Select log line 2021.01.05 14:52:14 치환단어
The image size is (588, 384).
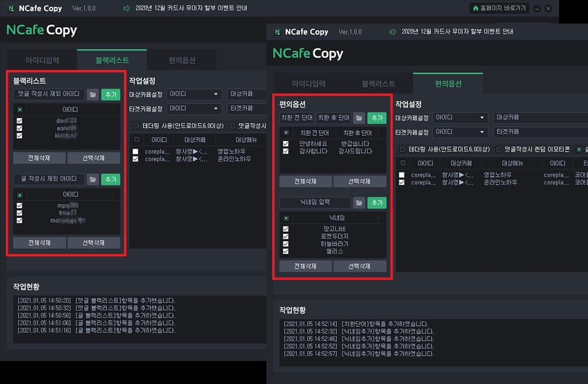click(x=356, y=324)
